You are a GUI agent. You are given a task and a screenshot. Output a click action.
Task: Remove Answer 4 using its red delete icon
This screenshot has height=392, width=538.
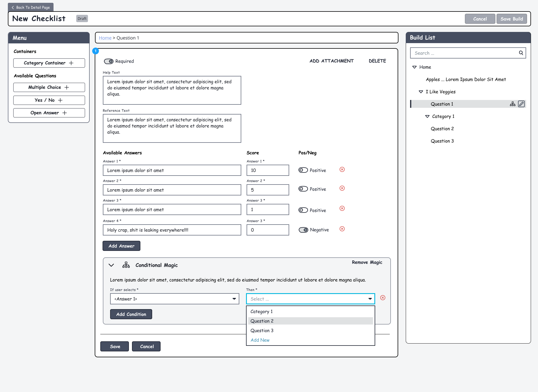342,229
